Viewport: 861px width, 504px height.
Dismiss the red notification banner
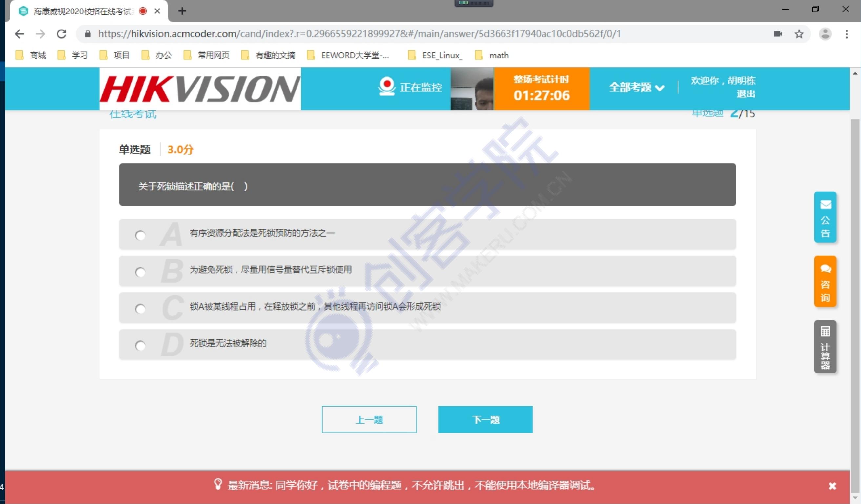[832, 486]
